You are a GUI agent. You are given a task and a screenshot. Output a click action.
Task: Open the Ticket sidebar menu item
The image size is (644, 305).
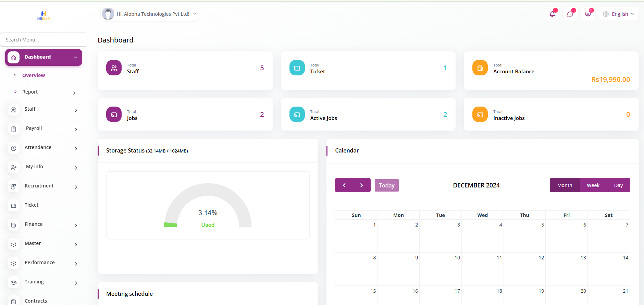[32, 205]
